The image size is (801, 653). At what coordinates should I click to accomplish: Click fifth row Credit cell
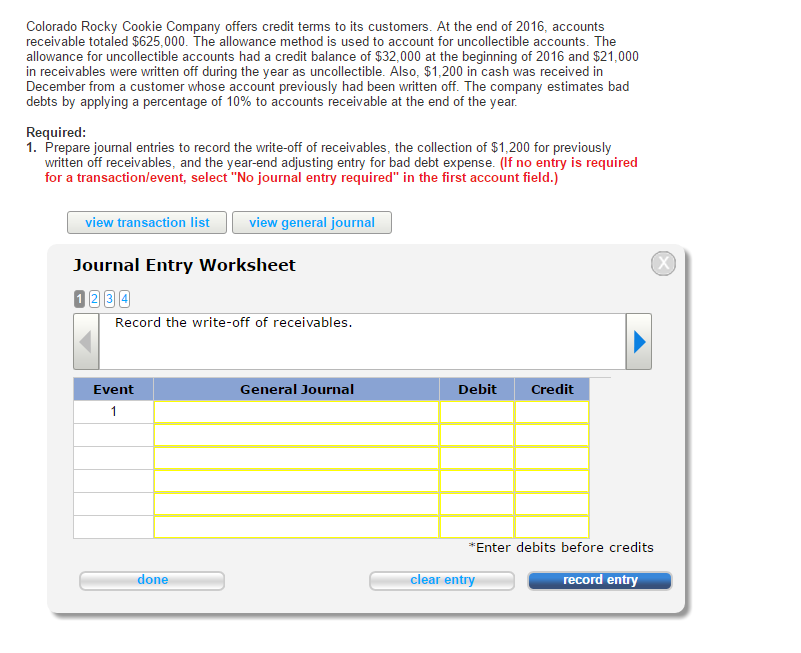click(552, 504)
